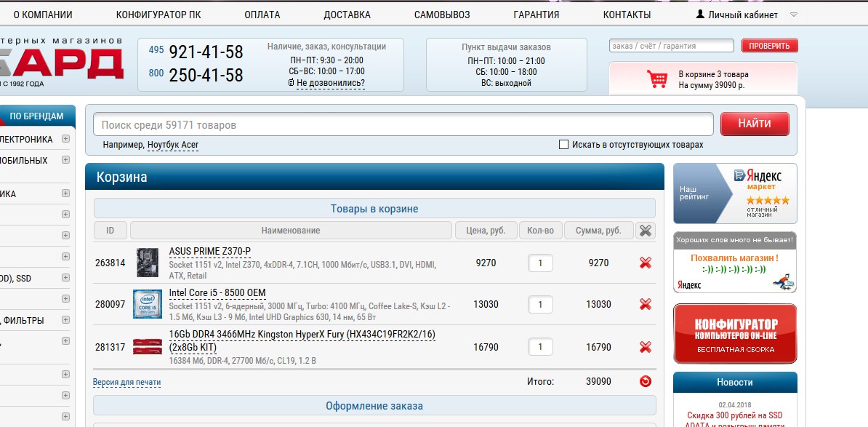Image resolution: width=868 pixels, height=427 pixels.
Task: Open ASUS motherboard product thumbnail
Action: [148, 263]
